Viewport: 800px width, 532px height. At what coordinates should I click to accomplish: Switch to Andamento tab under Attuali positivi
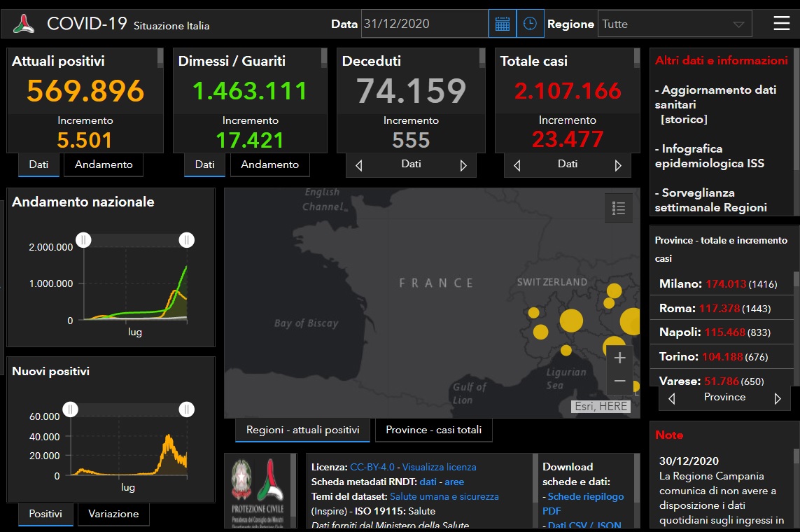(x=104, y=164)
